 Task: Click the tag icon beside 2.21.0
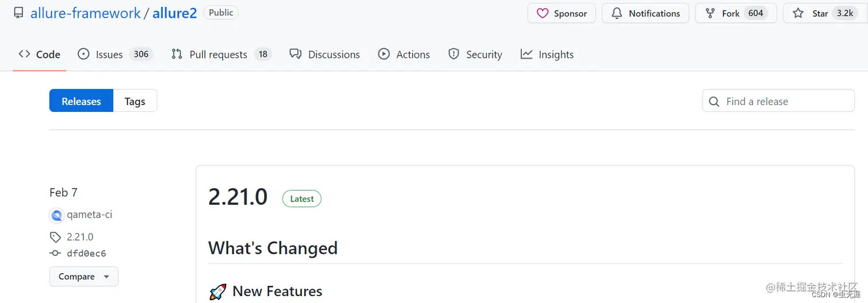coord(55,237)
